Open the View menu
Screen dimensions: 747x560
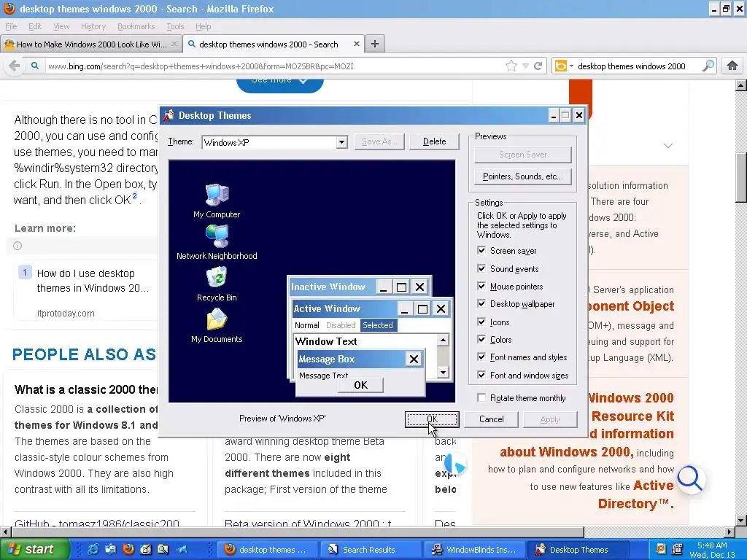pyautogui.click(x=61, y=26)
